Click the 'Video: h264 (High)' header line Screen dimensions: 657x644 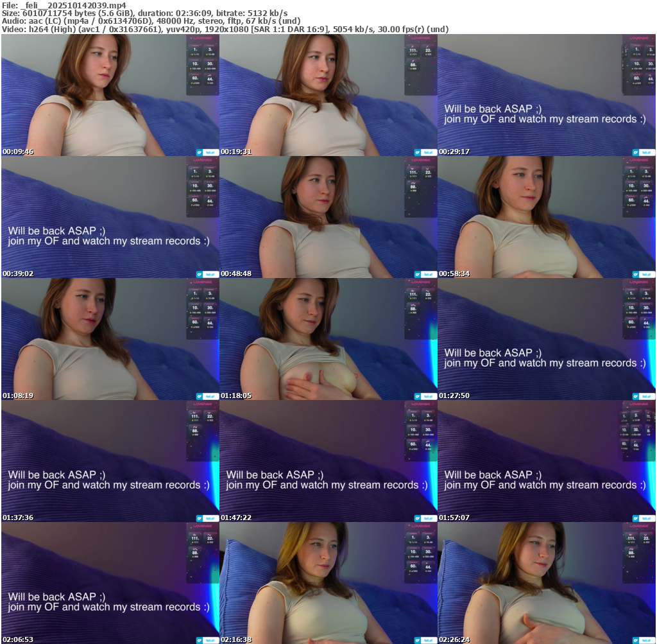pyautogui.click(x=225, y=29)
